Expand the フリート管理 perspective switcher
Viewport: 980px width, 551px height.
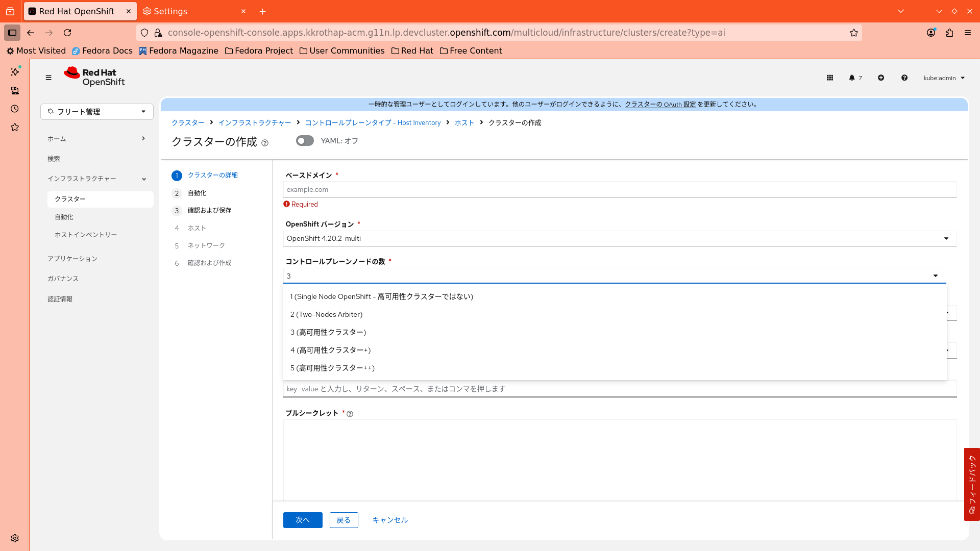pyautogui.click(x=97, y=112)
